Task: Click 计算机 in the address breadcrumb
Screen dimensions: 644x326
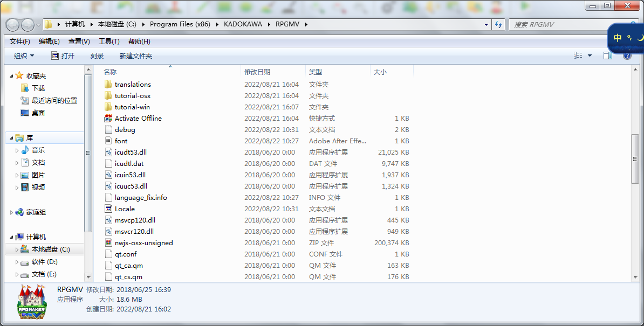Action: [75, 24]
